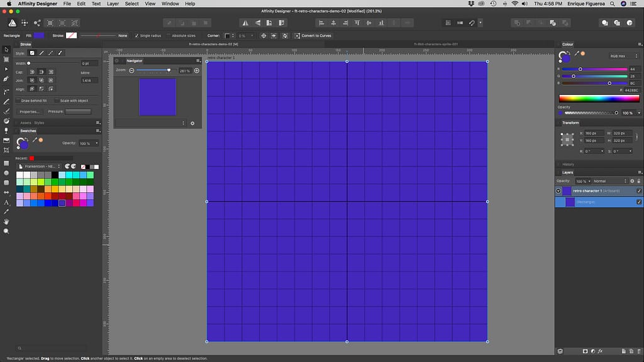Open snapping options dropdown arrow

coord(480,23)
